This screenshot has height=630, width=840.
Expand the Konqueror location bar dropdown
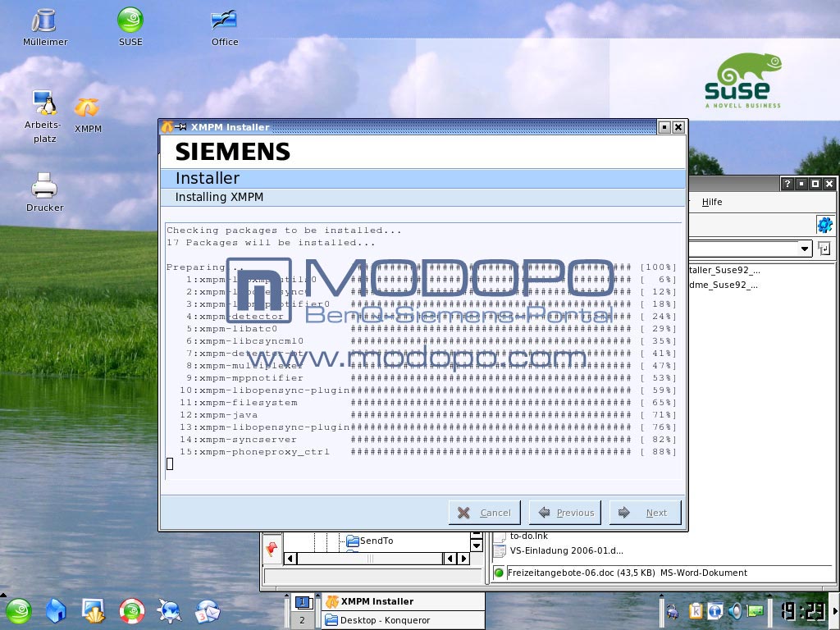[x=805, y=249]
